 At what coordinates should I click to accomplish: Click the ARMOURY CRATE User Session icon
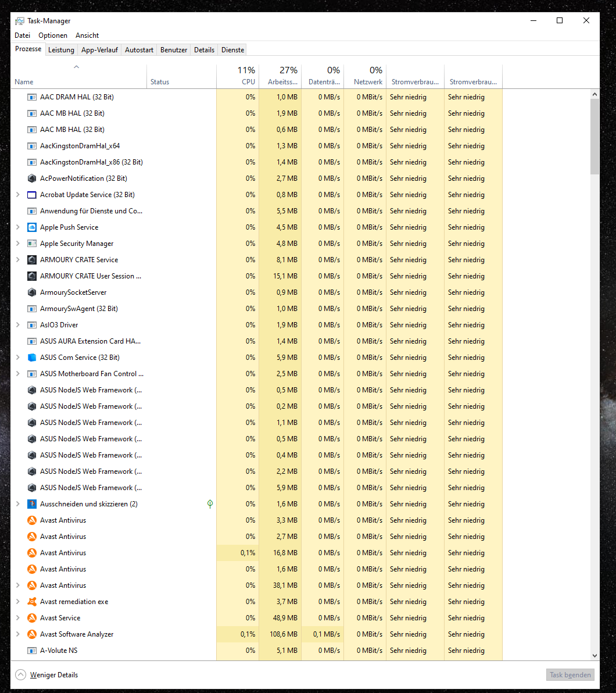tap(32, 276)
